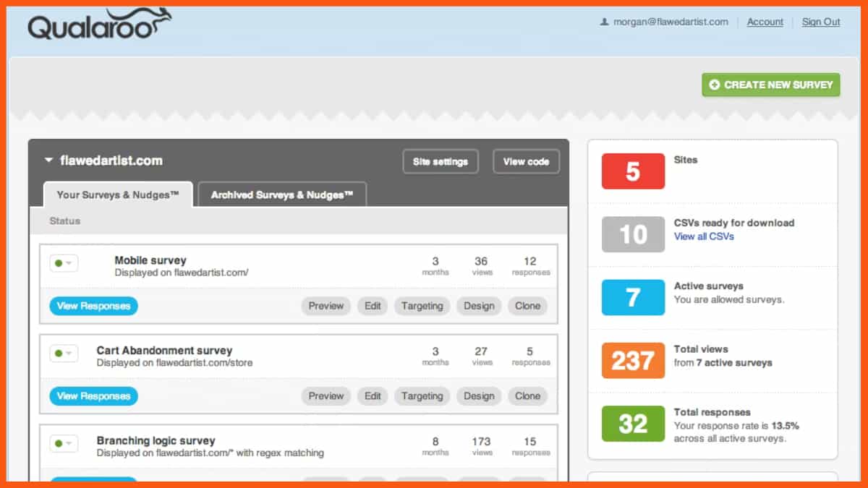Toggle Mobile survey status dropdown
Image resolution: width=868 pixels, height=488 pixels.
[x=64, y=263]
